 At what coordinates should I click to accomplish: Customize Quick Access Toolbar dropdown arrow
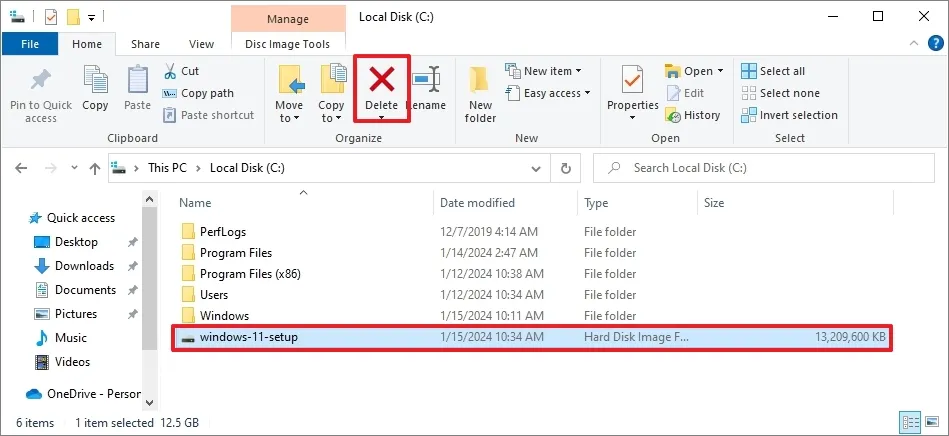[x=91, y=17]
